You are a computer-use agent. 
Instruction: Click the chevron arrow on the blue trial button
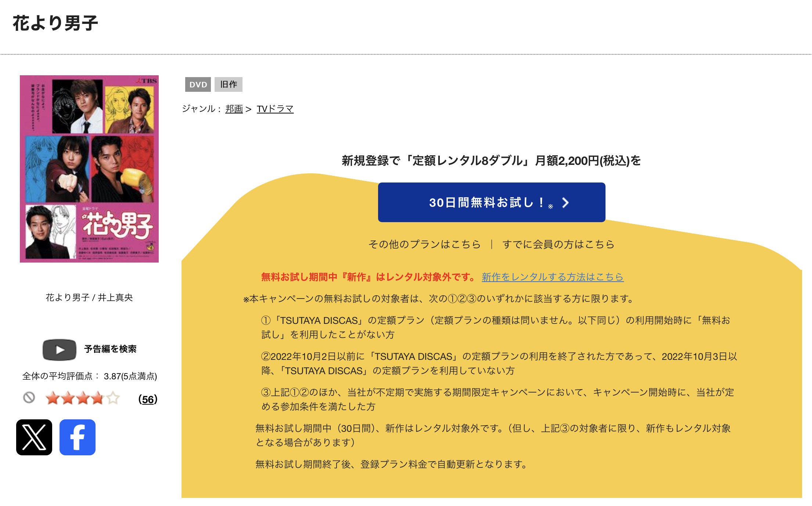565,203
